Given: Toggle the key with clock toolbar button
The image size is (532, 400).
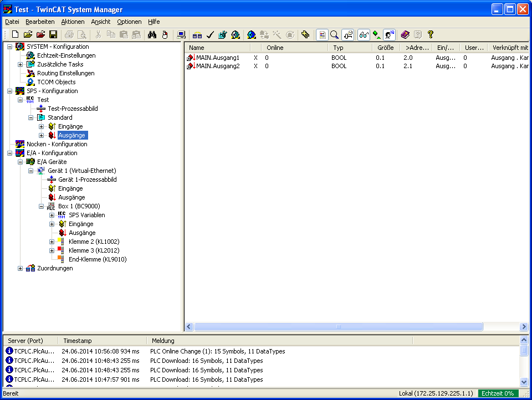Looking at the screenshot, I should [347, 34].
